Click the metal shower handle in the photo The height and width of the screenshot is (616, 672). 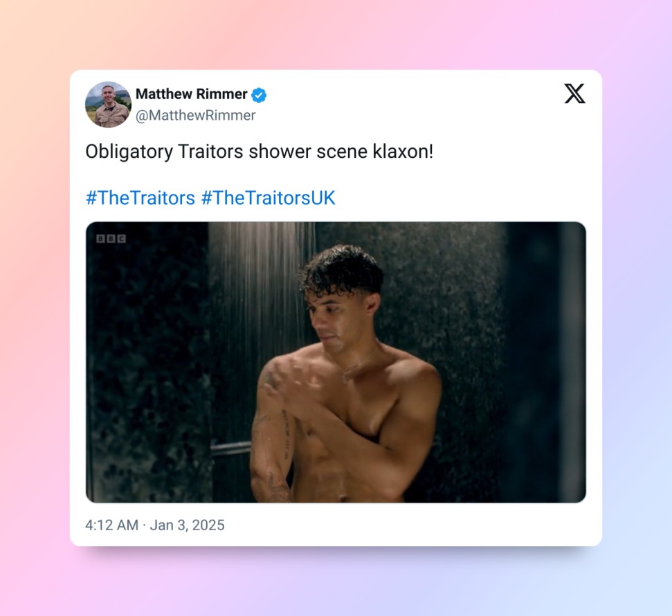pos(230,448)
